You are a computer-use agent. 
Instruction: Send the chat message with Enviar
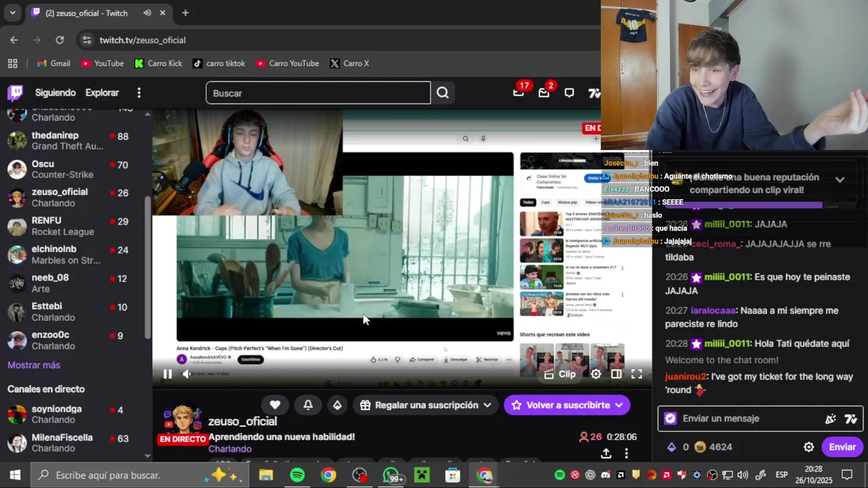tap(842, 447)
